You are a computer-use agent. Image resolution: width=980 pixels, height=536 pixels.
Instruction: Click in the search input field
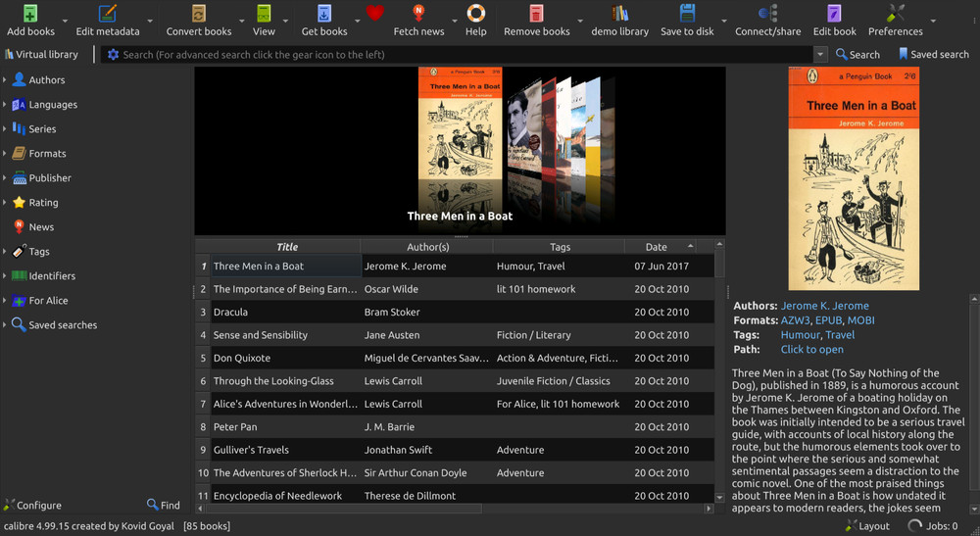pos(465,54)
